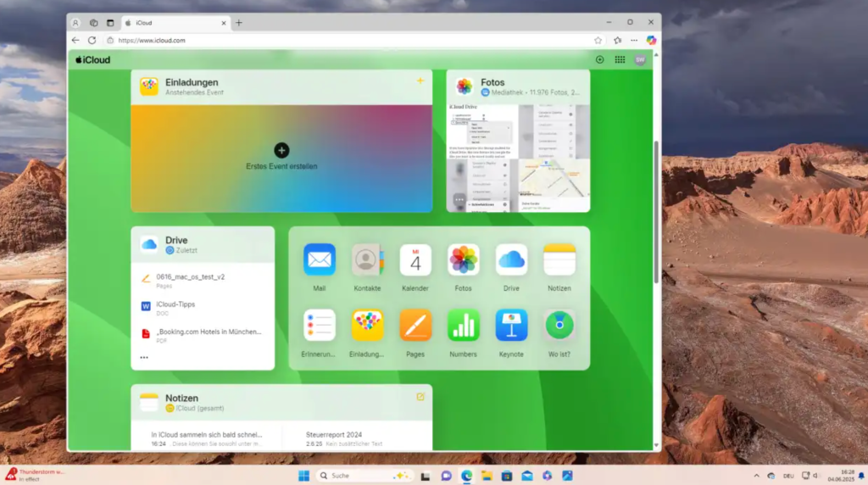Go back with the browser back arrow
Viewport: 868px width, 485px height.
[75, 41]
